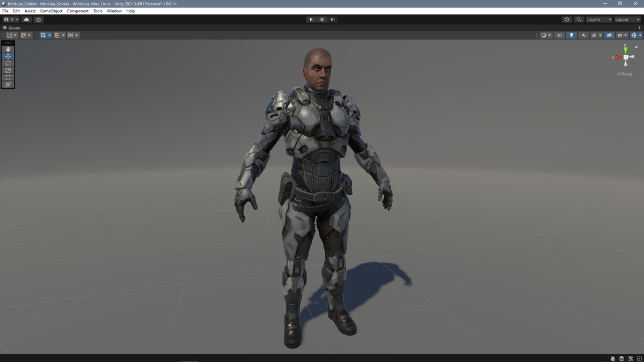This screenshot has height=362, width=644.
Task: Open the search window
Action: [x=579, y=19]
